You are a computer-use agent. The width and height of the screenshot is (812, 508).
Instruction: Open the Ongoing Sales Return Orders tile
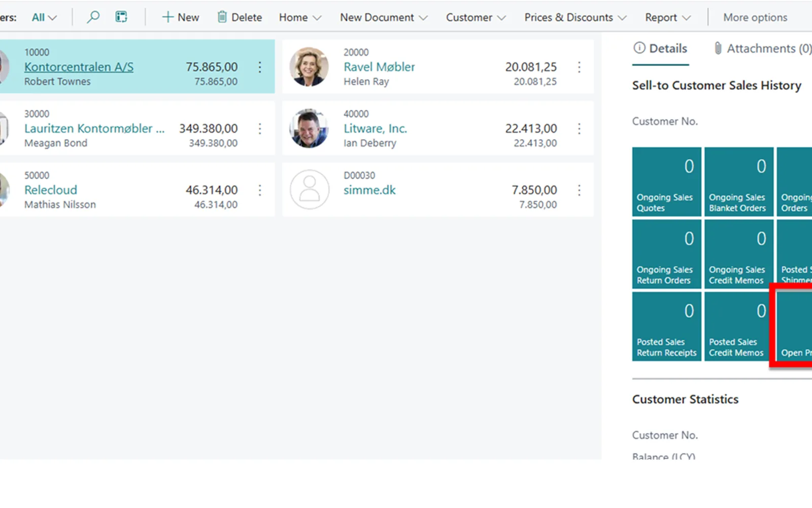[667, 255]
